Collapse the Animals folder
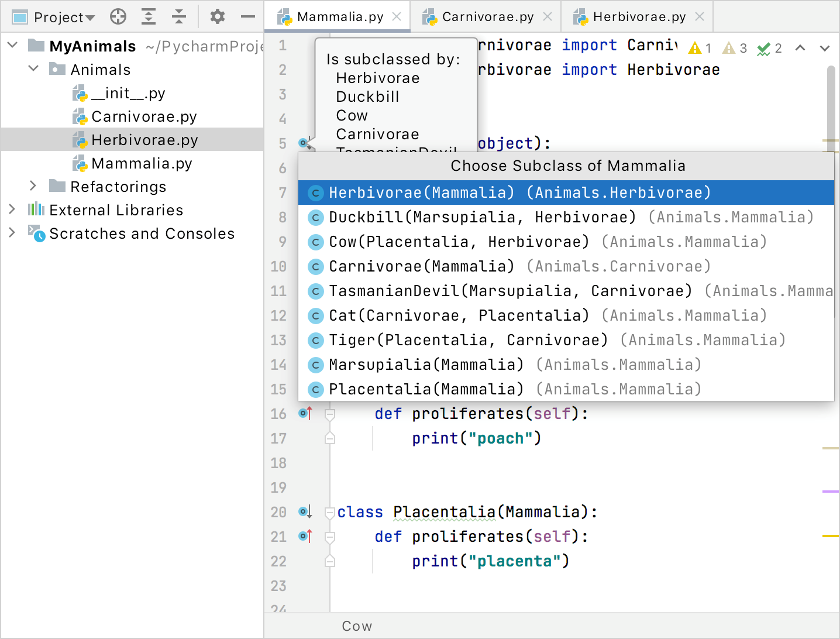 33,69
